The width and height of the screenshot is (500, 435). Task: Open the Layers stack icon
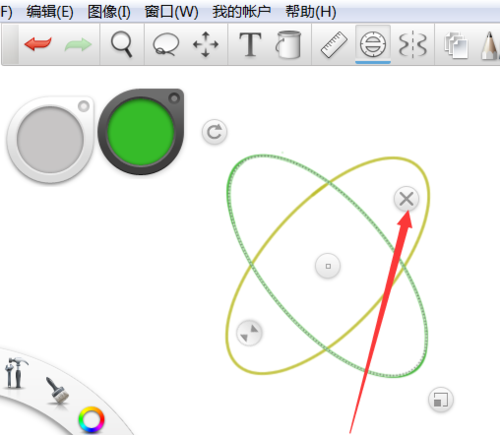click(456, 45)
